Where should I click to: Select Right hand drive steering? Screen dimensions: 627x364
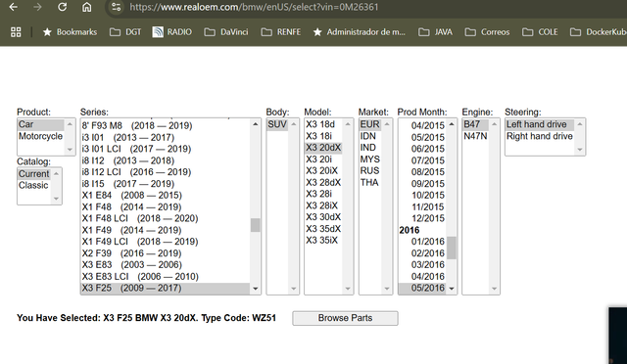click(540, 136)
